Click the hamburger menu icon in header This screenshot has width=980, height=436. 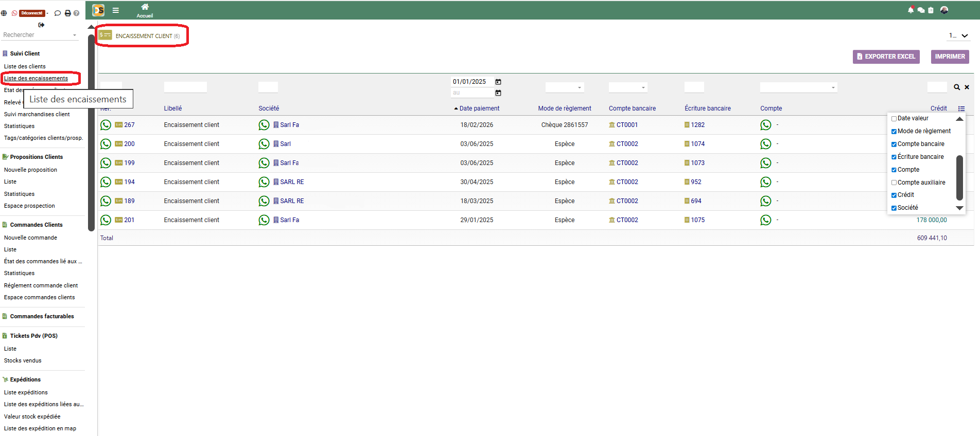coord(116,10)
